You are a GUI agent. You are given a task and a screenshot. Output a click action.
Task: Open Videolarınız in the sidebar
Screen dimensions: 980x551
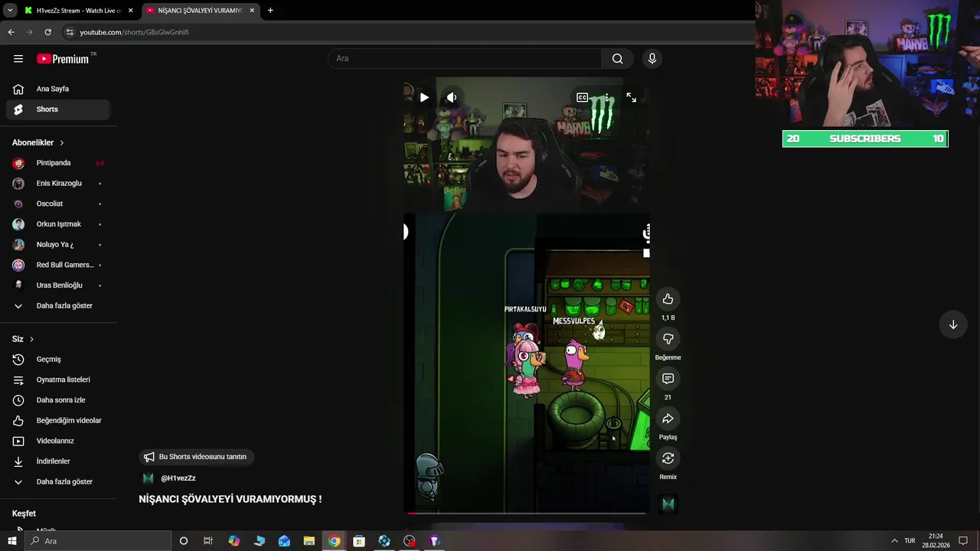[58, 441]
